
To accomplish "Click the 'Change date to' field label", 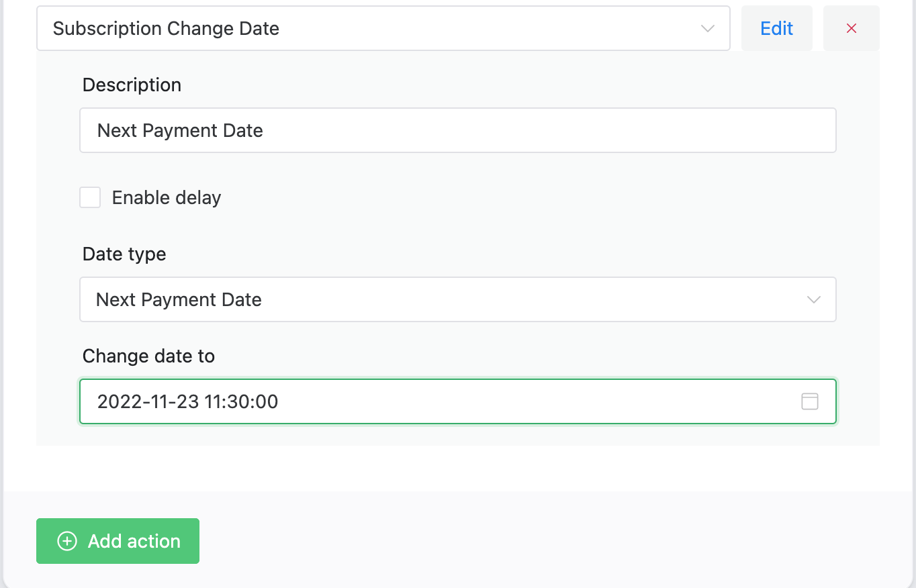I will [148, 356].
